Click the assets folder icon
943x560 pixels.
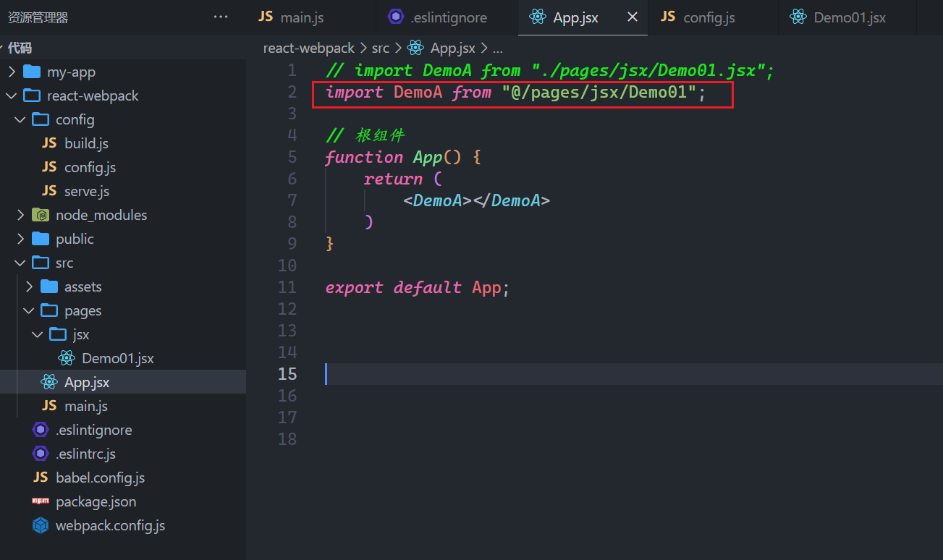[49, 287]
